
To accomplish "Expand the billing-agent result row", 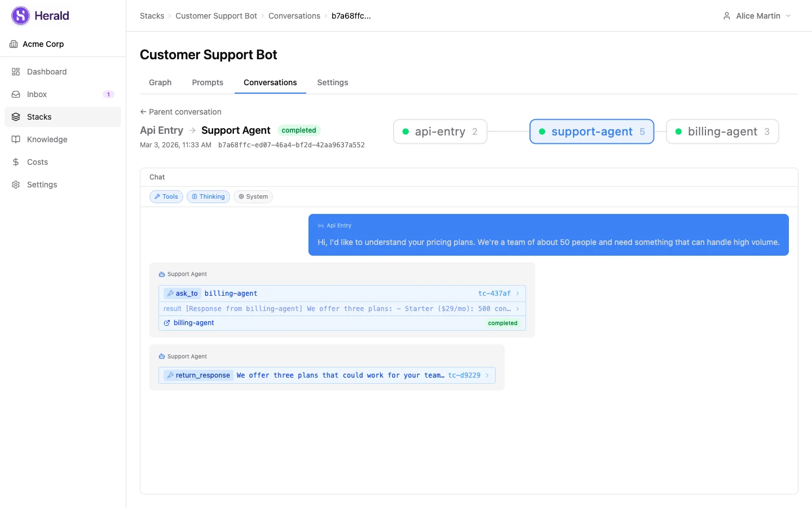I will 341,308.
